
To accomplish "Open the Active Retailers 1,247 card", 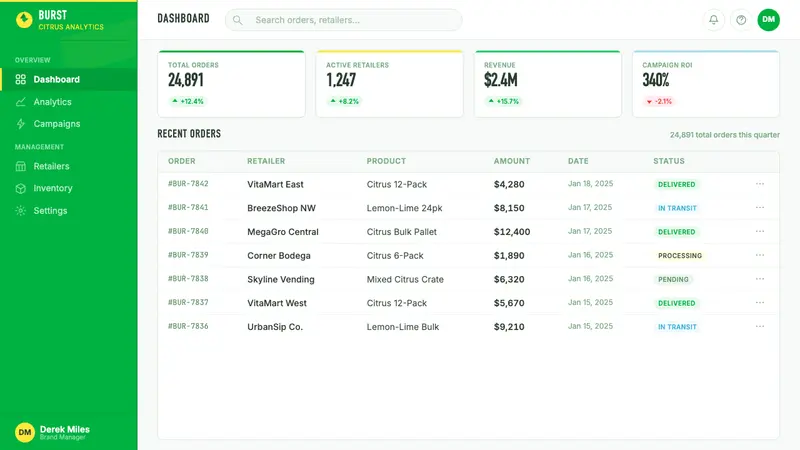I will tap(390, 84).
